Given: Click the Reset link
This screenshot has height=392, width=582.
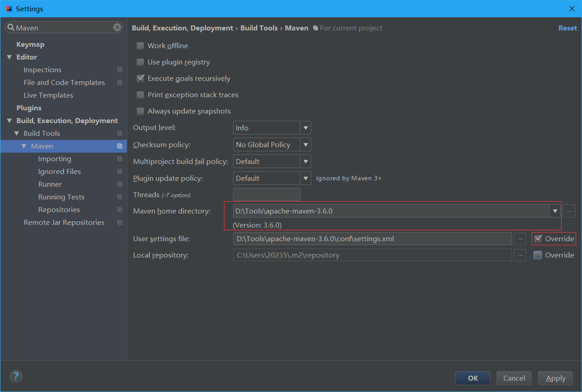Looking at the screenshot, I should click(x=567, y=28).
